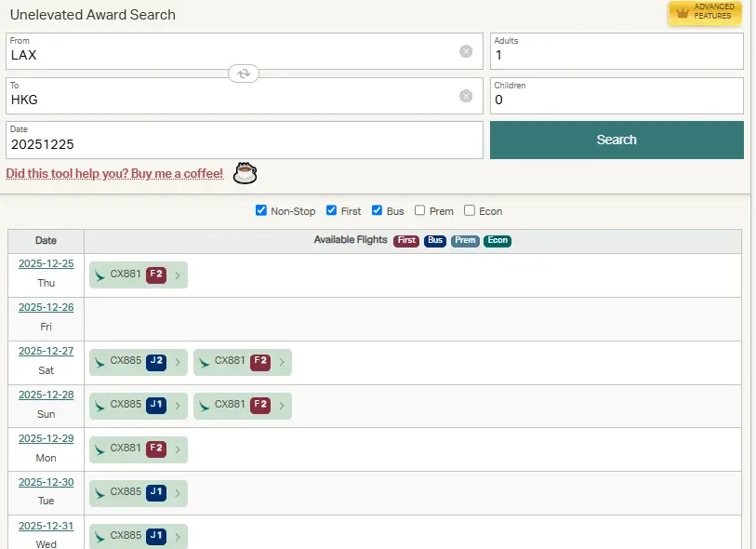This screenshot has width=756, height=549.
Task: Uncheck the Non-Stop filter
Action: pyautogui.click(x=261, y=210)
